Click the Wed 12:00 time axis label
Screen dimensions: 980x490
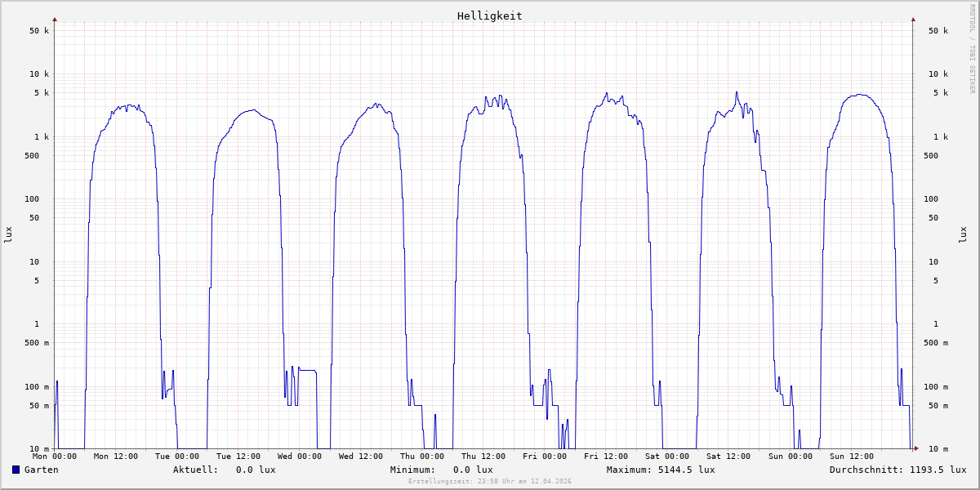point(361,457)
